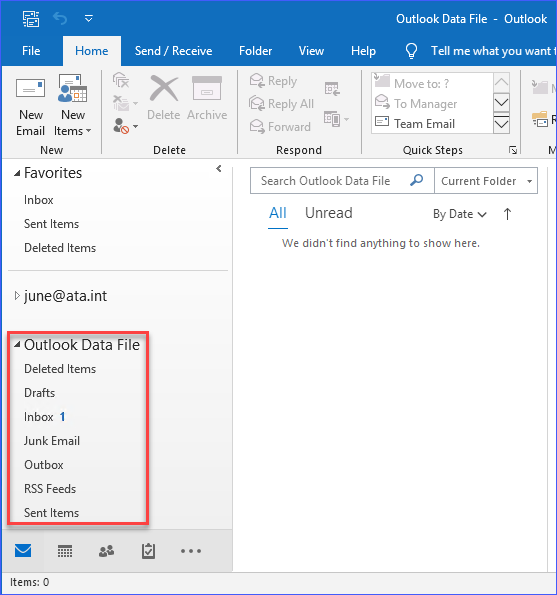Open the Folder ribbon tab
Image resolution: width=557 pixels, height=595 pixels.
[x=255, y=50]
